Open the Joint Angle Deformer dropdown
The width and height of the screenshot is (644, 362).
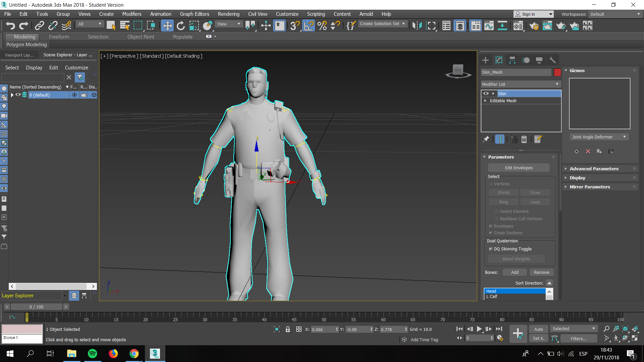pyautogui.click(x=599, y=137)
